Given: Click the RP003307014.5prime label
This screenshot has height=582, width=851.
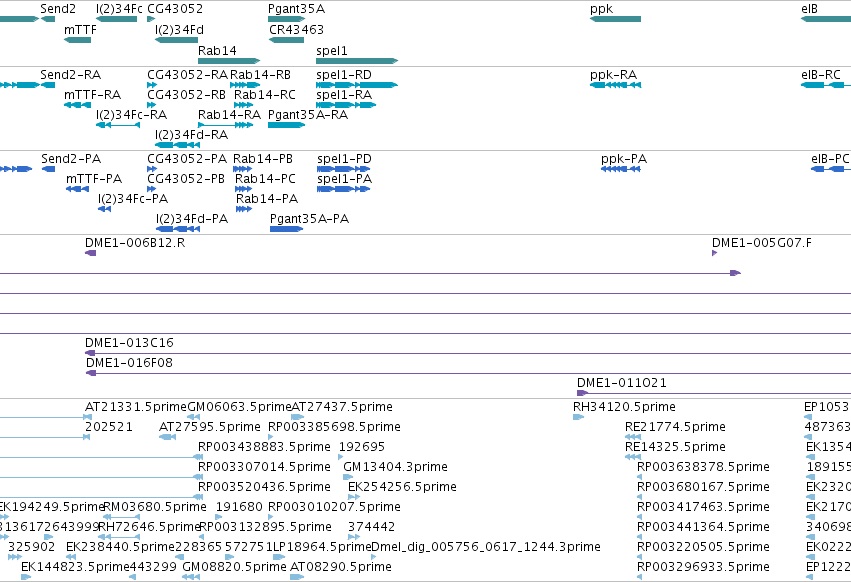Looking at the screenshot, I should coord(264,466).
